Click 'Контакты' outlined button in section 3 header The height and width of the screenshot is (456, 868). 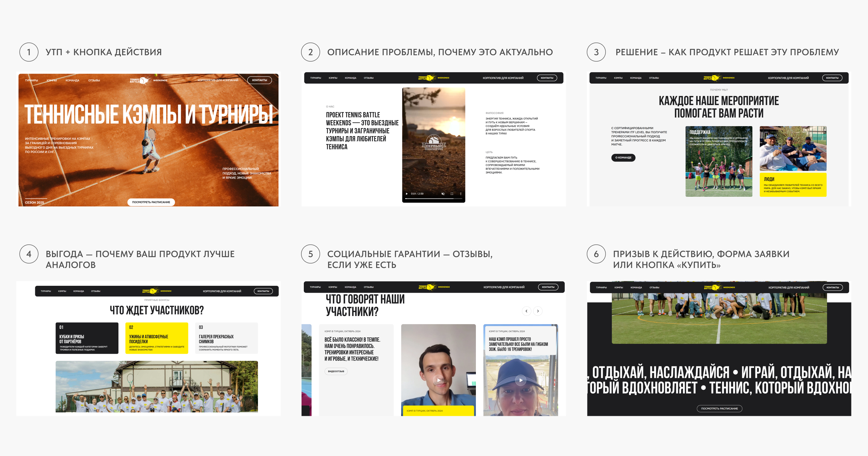(832, 78)
